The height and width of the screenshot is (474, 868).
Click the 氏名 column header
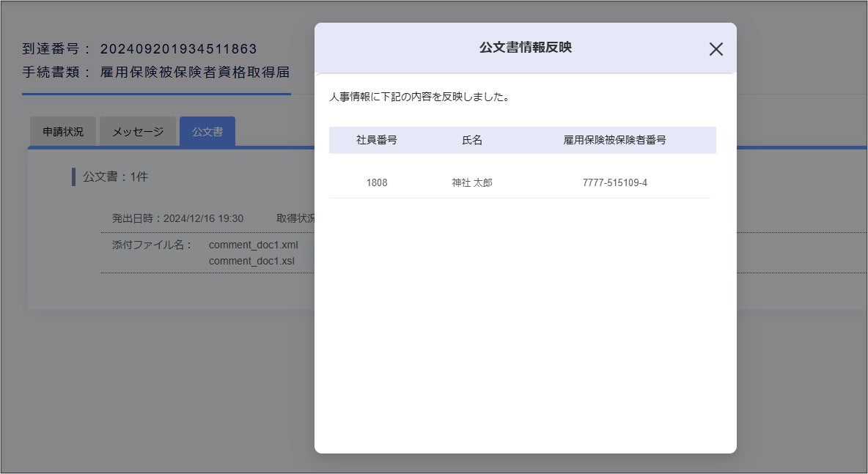[x=472, y=140]
